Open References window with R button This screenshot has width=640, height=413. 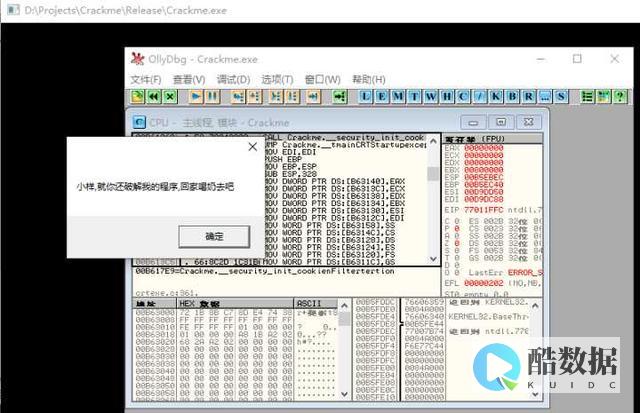tap(528, 97)
